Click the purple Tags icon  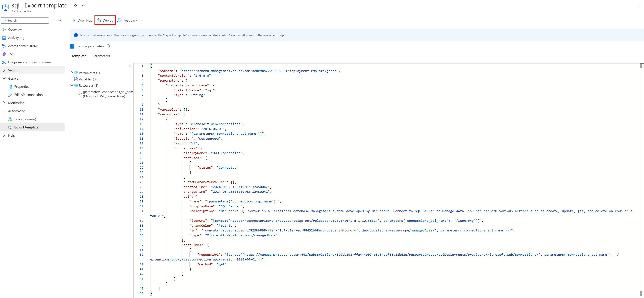4,54
